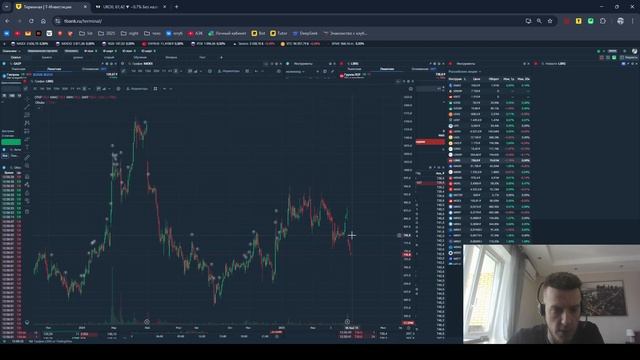Open the XABCD patterns tool in chart sidebar

(x=27, y=123)
